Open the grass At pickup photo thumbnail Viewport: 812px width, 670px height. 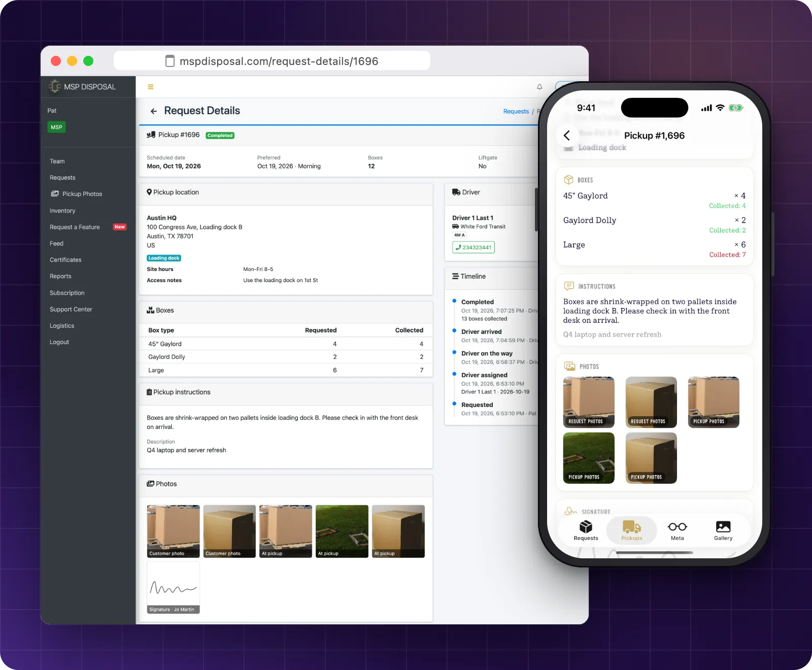tap(342, 531)
